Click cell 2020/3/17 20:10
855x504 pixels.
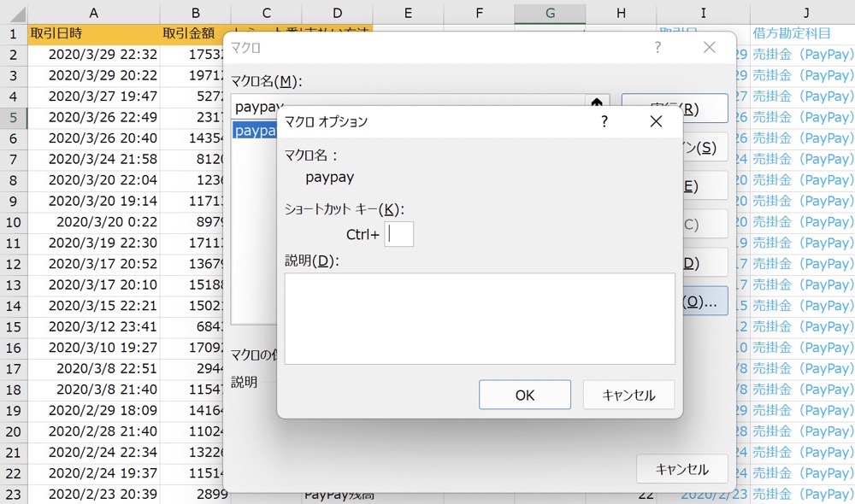(94, 285)
